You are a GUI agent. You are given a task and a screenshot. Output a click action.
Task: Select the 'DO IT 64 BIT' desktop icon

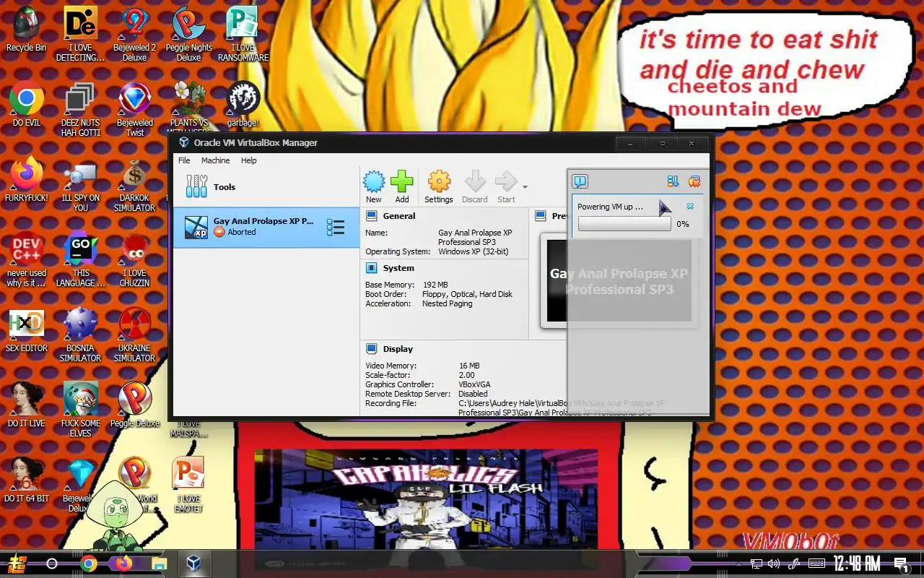click(27, 480)
